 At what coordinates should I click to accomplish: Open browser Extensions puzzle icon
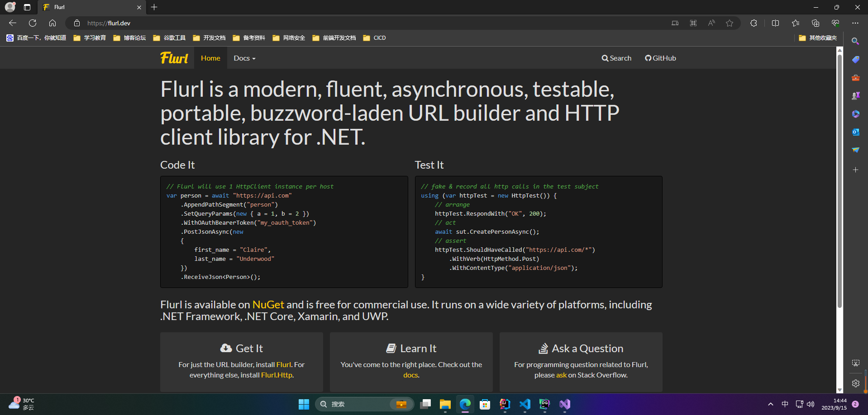pyautogui.click(x=754, y=23)
